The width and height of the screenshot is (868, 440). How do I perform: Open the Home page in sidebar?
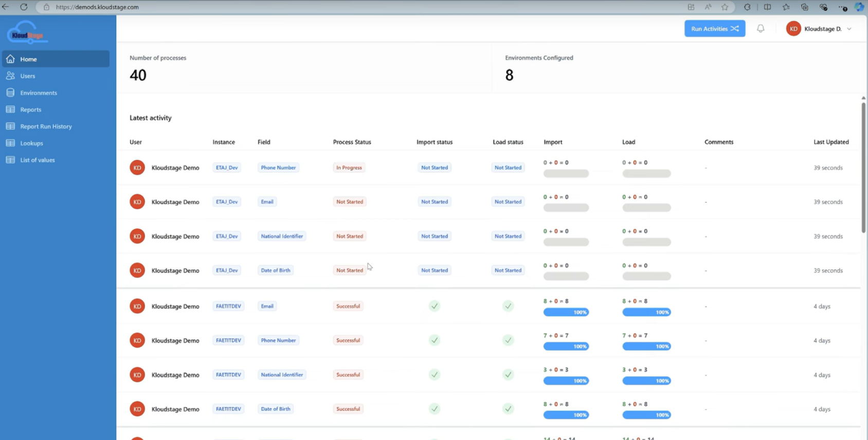click(56, 59)
